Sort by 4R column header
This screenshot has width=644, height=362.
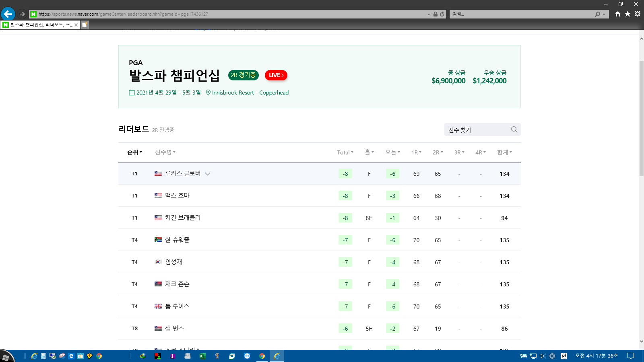[481, 152]
